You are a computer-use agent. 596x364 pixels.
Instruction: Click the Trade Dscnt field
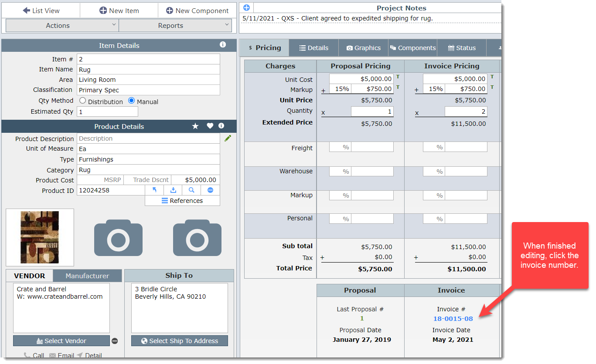[x=147, y=180]
